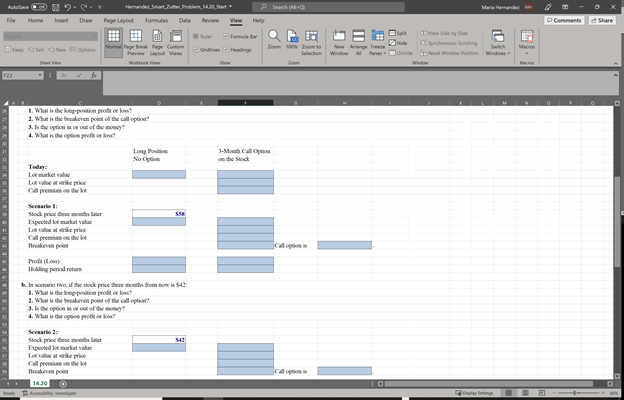Screen dimensions: 624x400
Task: Switch to Page Layout view
Action: coord(157,43)
